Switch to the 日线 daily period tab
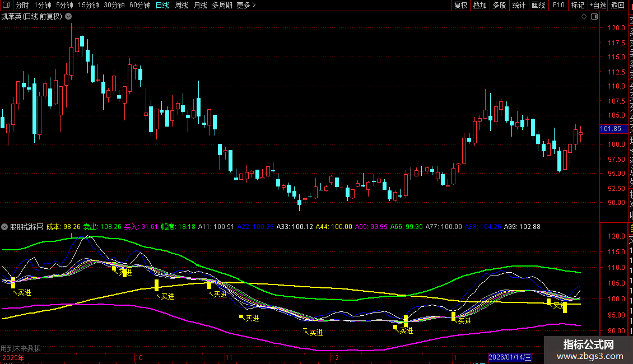The image size is (633, 364). pos(162,5)
